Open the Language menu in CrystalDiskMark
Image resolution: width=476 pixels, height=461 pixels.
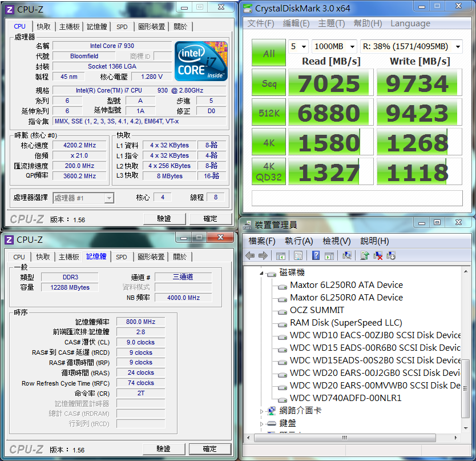tap(410, 23)
